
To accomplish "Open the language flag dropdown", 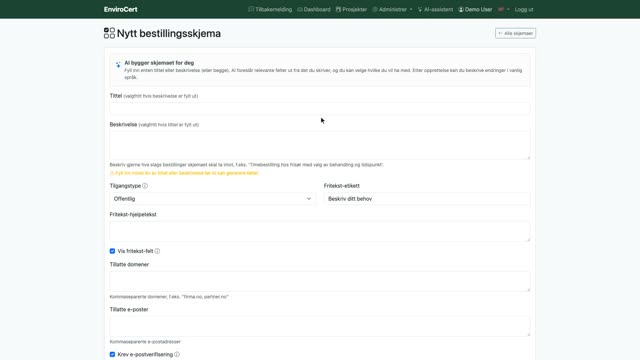I will (504, 9).
